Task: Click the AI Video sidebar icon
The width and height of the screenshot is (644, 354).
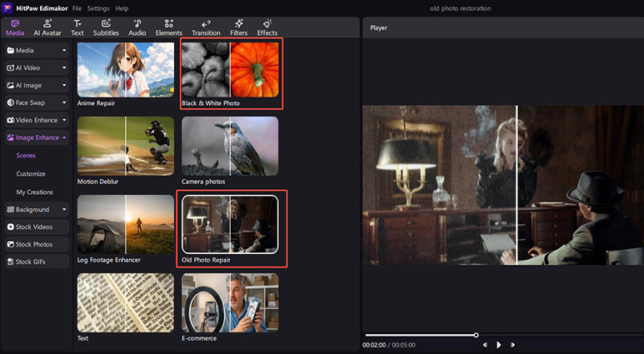Action: tap(11, 67)
